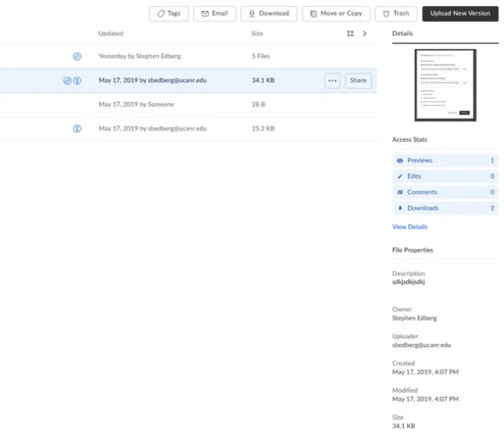Sort the list by the Size column
504x440 pixels.
257,34
